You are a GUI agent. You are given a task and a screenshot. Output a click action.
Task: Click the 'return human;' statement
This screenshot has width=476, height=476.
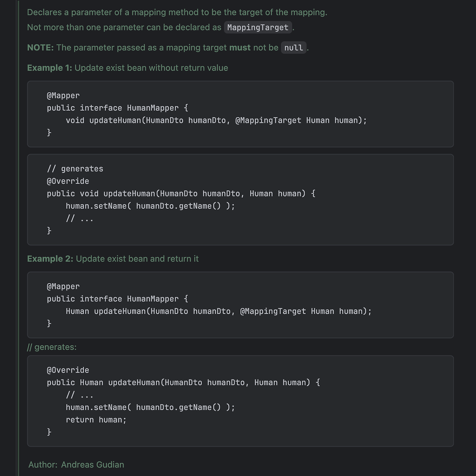click(96, 420)
